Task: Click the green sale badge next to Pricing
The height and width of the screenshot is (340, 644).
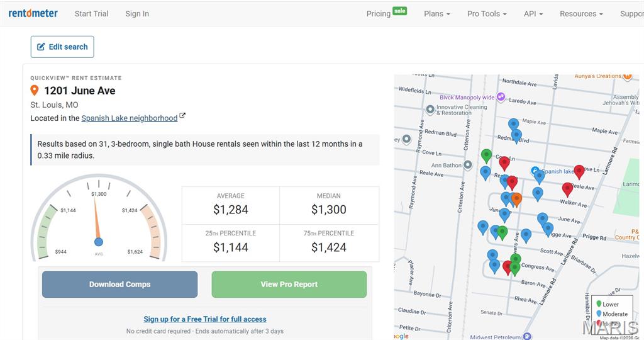Action: click(399, 11)
